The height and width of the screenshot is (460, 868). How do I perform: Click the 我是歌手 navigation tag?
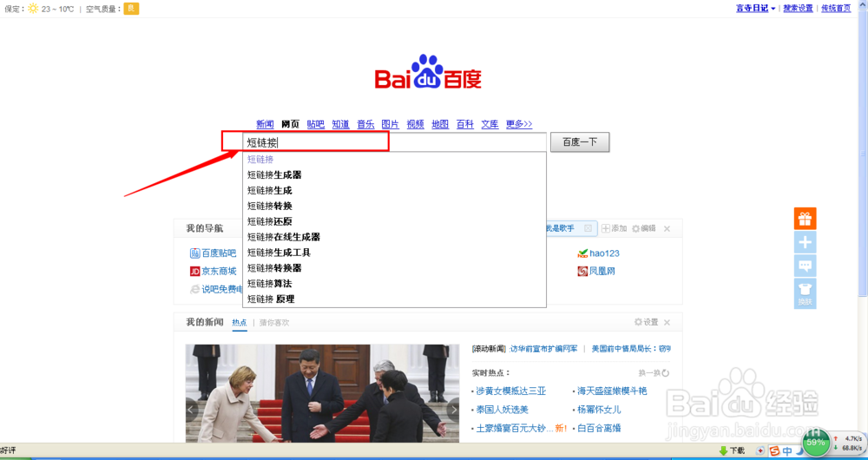pyautogui.click(x=560, y=228)
